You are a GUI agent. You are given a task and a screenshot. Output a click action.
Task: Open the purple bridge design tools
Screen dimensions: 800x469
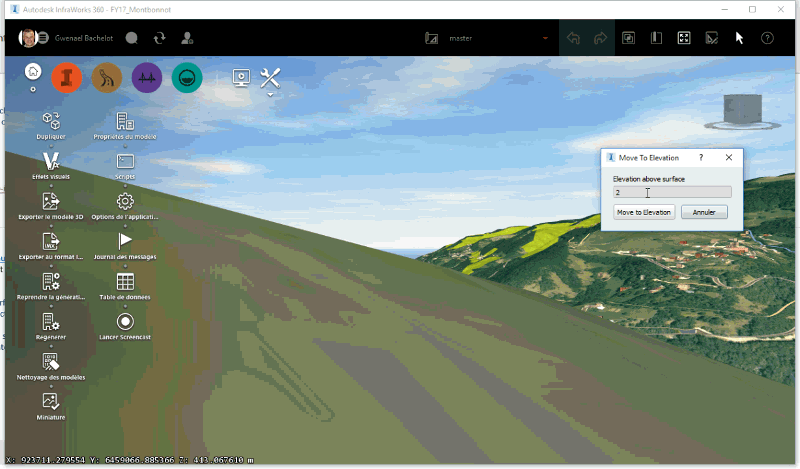click(x=147, y=77)
